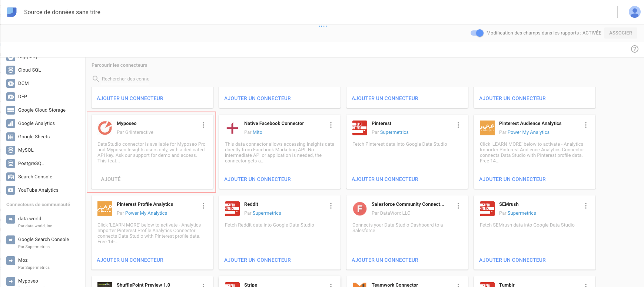Open the user account avatar

(x=634, y=12)
